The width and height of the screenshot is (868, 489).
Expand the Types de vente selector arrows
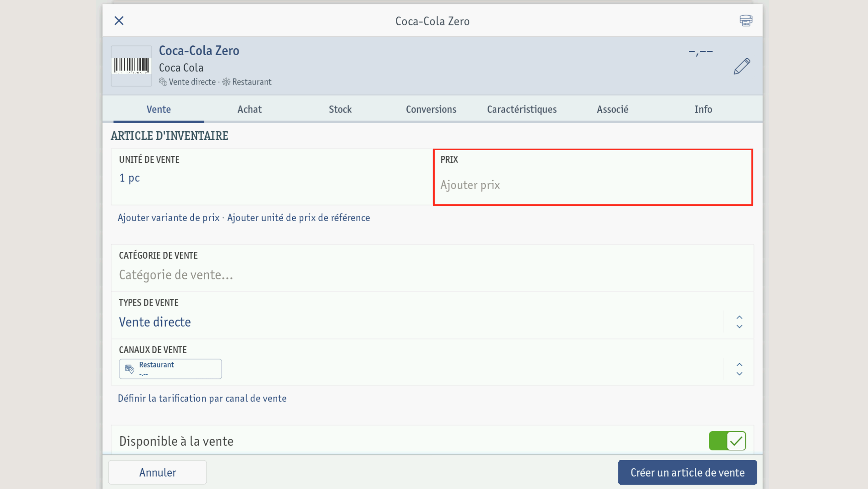[x=739, y=322]
